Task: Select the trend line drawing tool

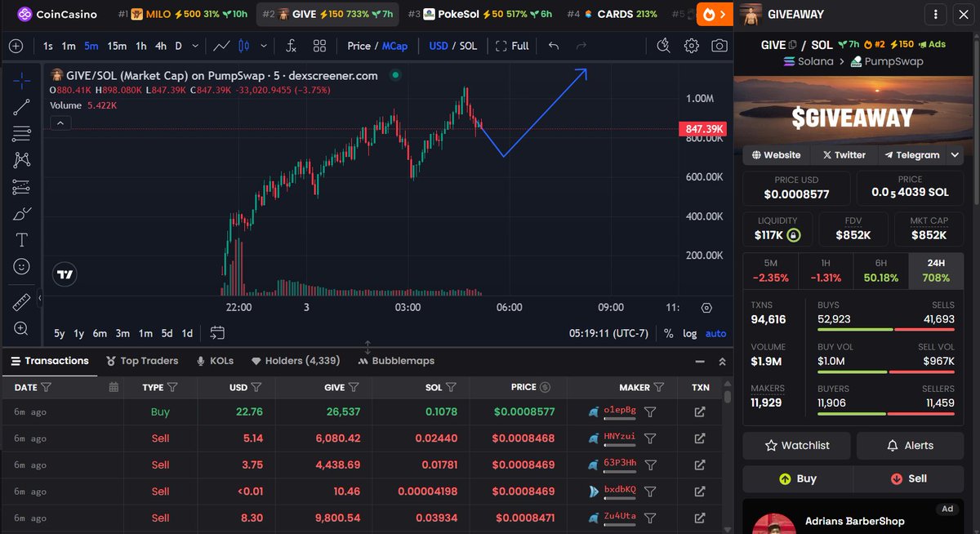Action: pos(21,106)
